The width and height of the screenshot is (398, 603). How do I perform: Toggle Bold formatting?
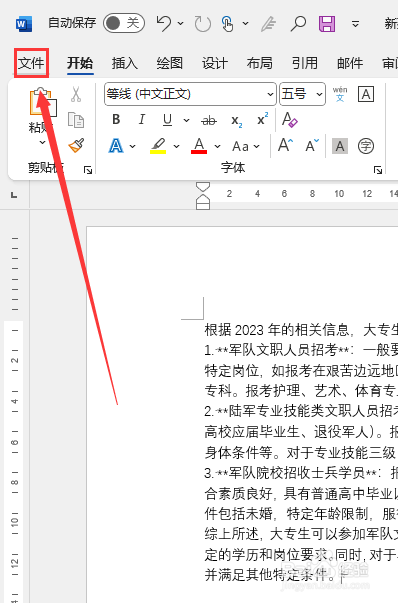pyautogui.click(x=116, y=120)
